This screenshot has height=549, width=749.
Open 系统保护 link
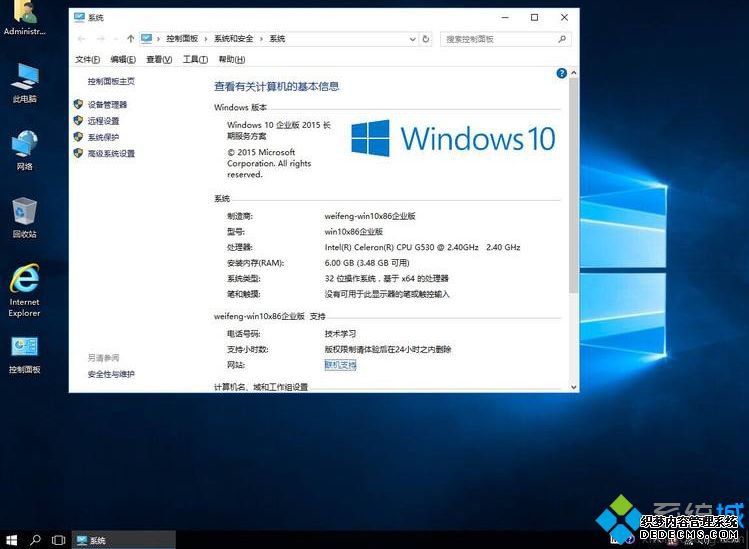tap(103, 137)
